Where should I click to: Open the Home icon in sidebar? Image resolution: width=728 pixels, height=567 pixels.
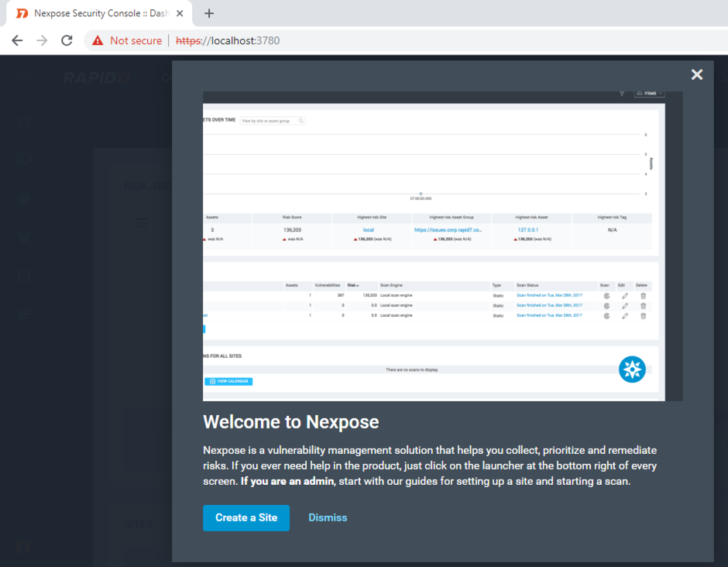(24, 121)
